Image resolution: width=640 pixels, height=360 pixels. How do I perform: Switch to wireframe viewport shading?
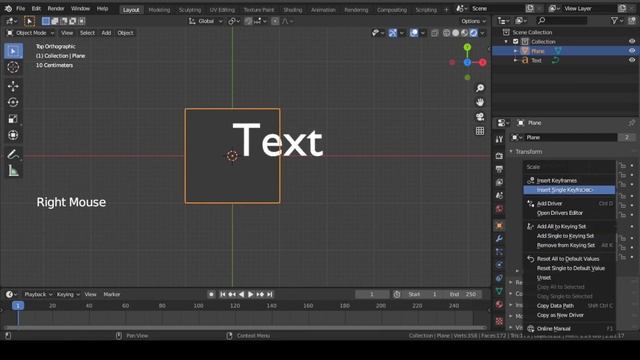click(447, 33)
